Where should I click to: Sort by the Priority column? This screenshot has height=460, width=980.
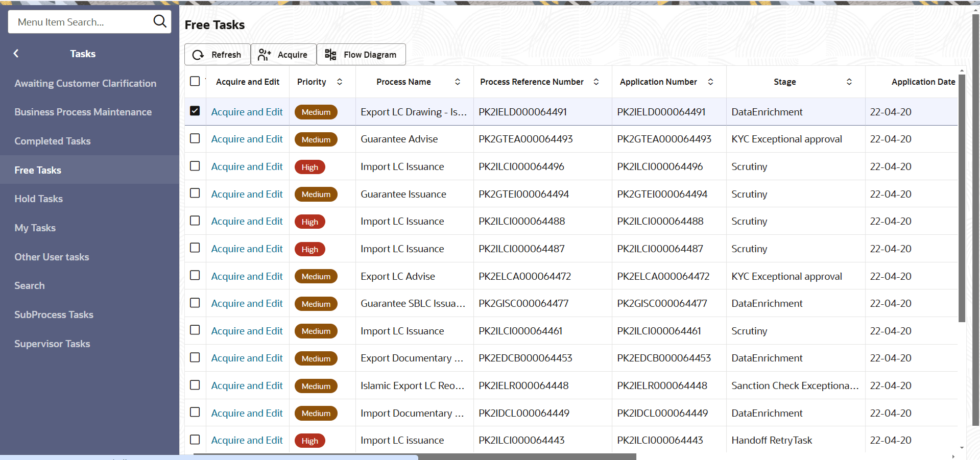[x=340, y=82]
